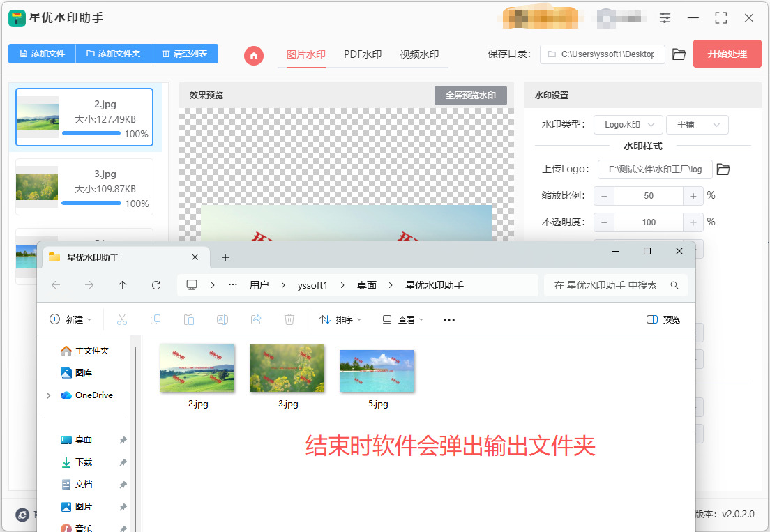The width and height of the screenshot is (770, 532).
Task: Click the Explorer up-directory arrow
Action: pyautogui.click(x=123, y=285)
